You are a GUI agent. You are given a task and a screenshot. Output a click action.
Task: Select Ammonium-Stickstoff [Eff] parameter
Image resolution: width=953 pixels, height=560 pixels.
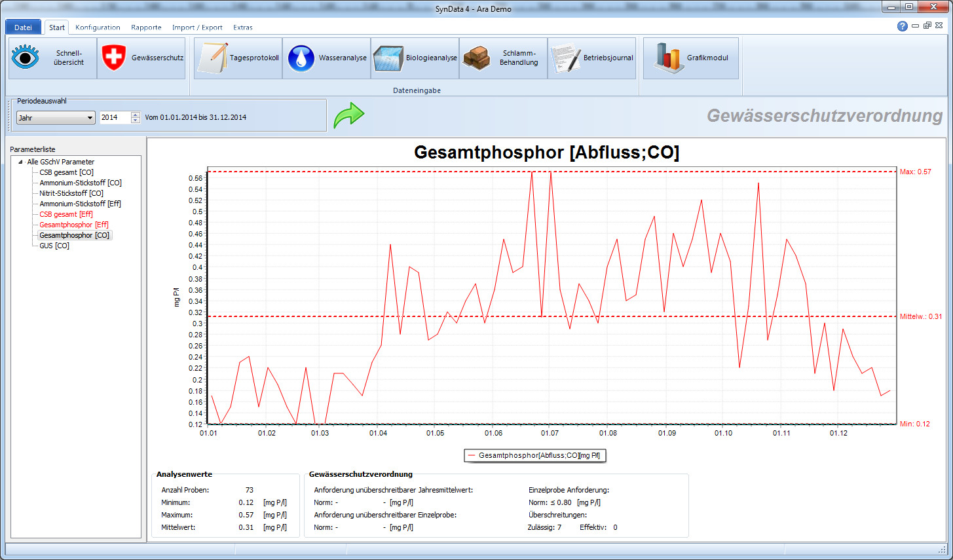click(x=80, y=204)
